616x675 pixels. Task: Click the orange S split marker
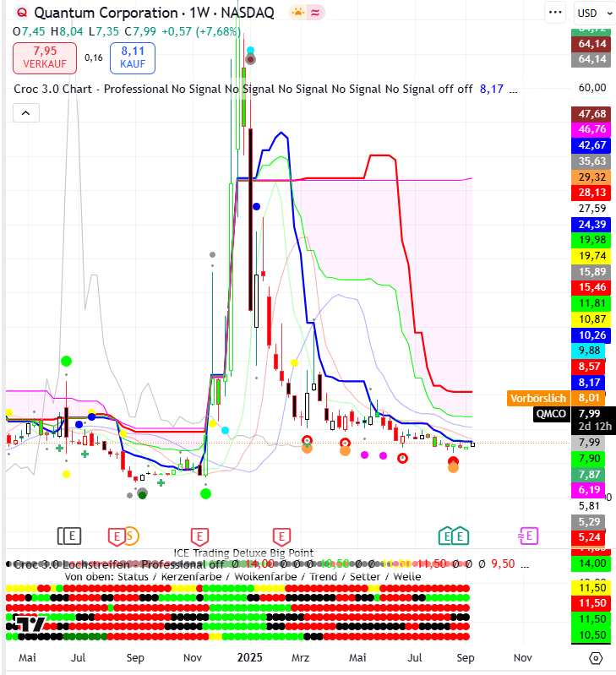point(129,535)
